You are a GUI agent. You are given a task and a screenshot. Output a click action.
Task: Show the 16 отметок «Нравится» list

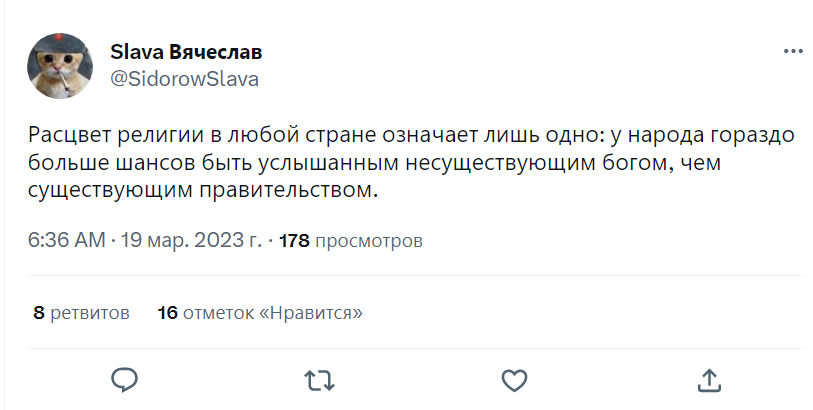pyautogui.click(x=260, y=313)
